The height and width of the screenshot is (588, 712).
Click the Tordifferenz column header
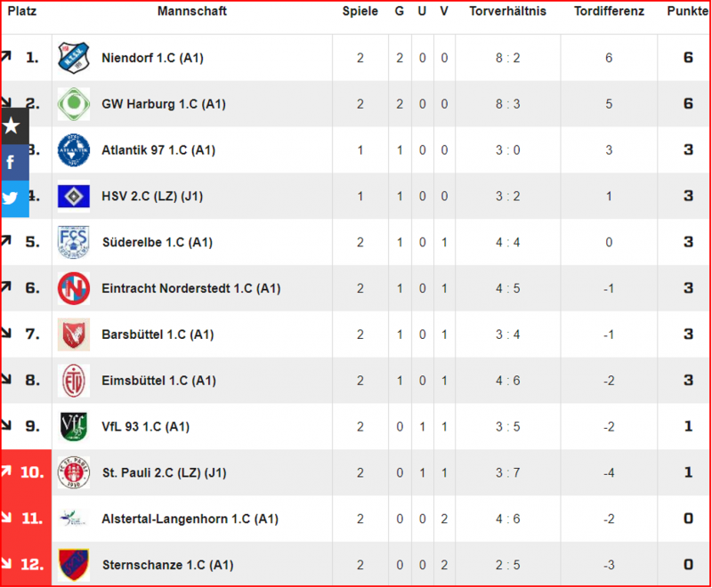609,12
